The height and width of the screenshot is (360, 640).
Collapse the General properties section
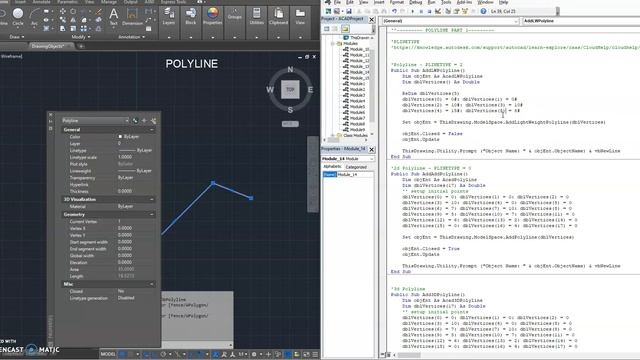click(x=152, y=130)
